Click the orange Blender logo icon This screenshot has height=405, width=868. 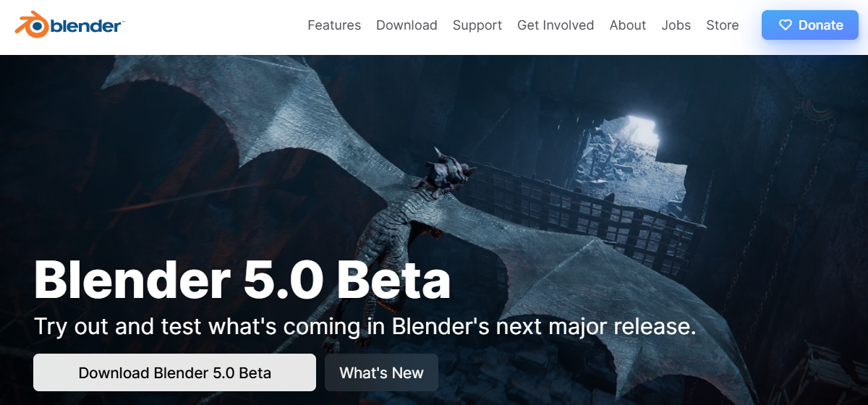31,25
